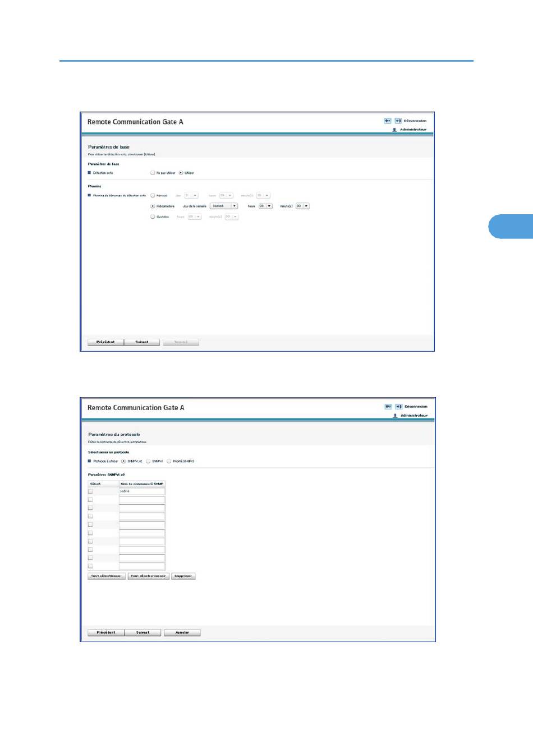The height and width of the screenshot is (756, 533).
Task: Click Administrateur user icon on Paramètres du protocole screen
Action: coord(395,416)
